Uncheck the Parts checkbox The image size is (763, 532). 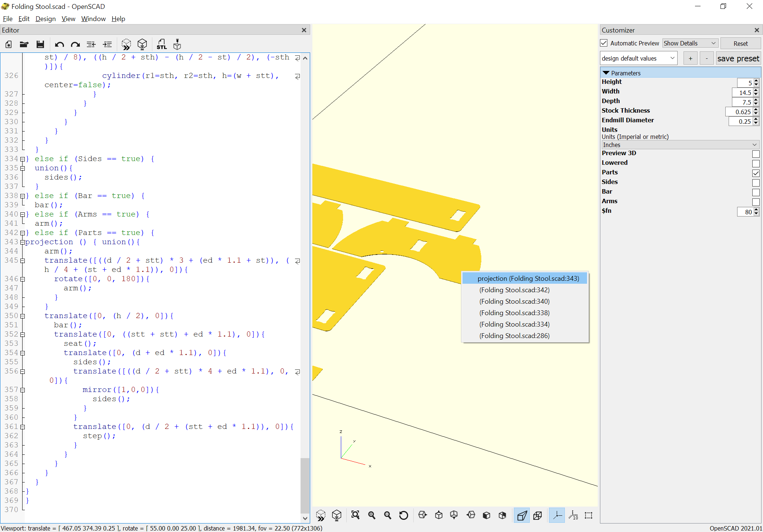pos(756,173)
